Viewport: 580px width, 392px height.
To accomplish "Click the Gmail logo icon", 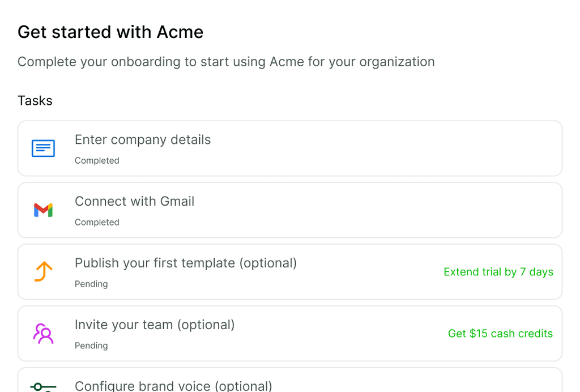I will click(43, 210).
